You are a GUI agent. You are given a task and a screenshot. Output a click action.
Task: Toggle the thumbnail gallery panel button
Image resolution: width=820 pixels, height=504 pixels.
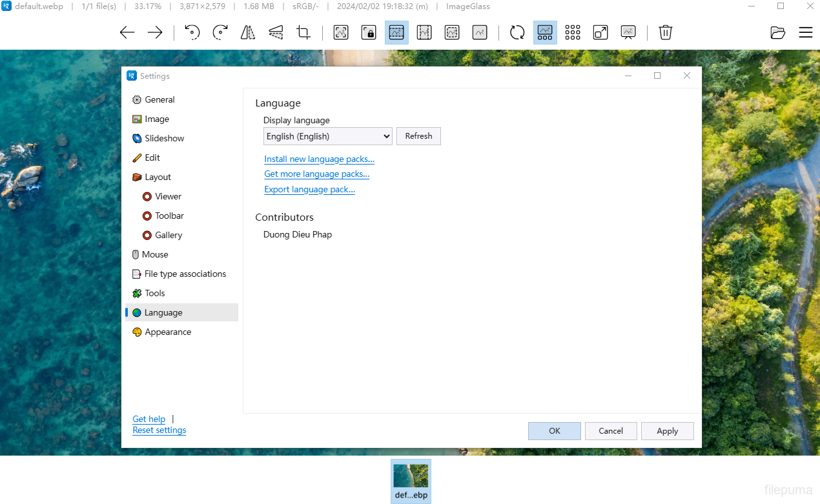tap(545, 32)
